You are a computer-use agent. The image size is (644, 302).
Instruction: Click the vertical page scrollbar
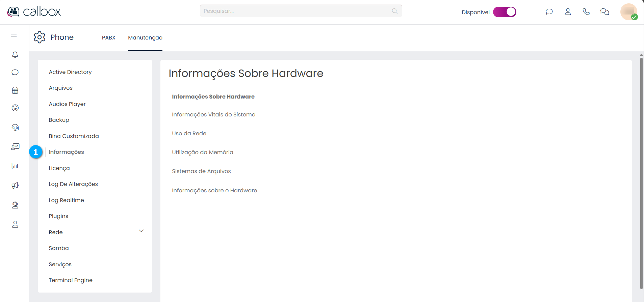tap(641, 169)
